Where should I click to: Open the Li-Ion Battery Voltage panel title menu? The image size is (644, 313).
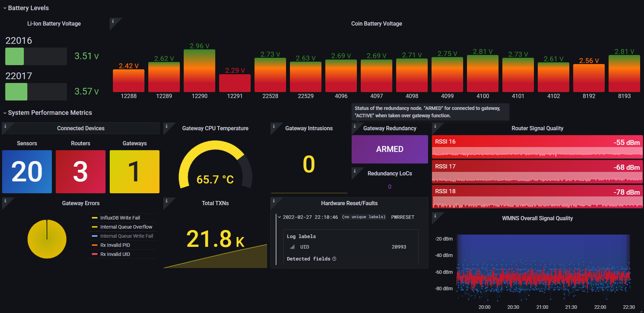click(54, 24)
